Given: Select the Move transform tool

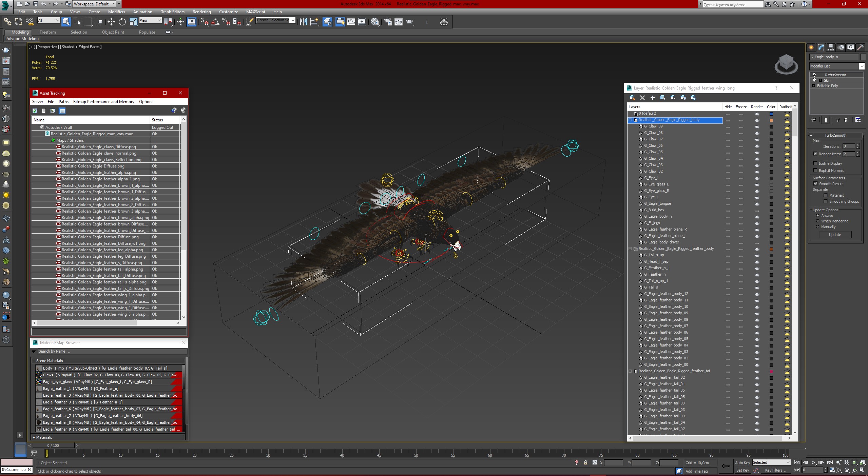Looking at the screenshot, I should coord(111,22).
